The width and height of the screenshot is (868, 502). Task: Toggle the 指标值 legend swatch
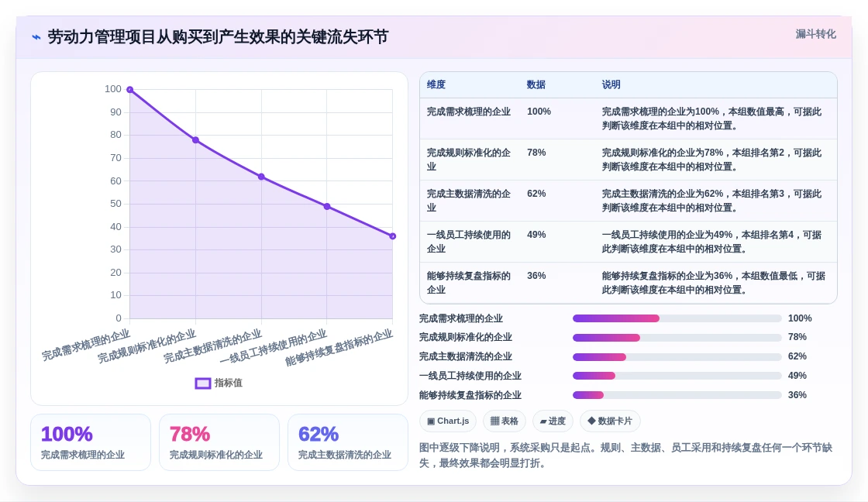coord(202,383)
